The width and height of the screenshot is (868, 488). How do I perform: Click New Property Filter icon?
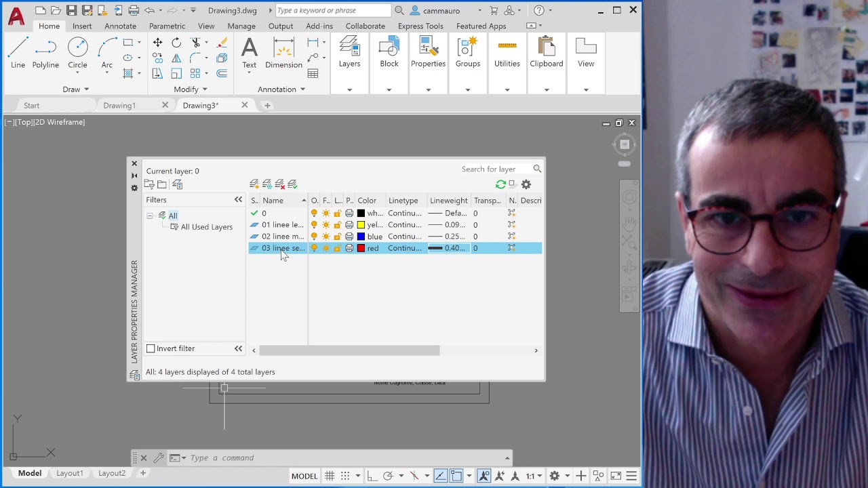[x=150, y=184]
